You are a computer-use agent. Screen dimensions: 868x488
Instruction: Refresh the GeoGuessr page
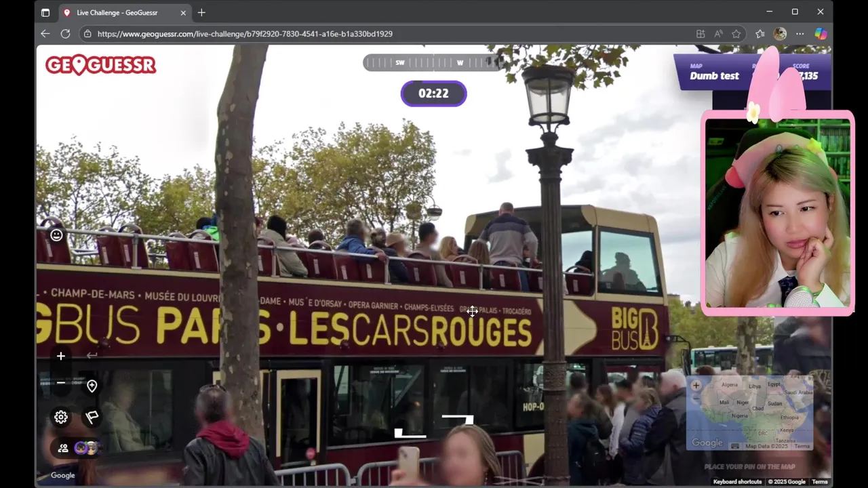65,33
